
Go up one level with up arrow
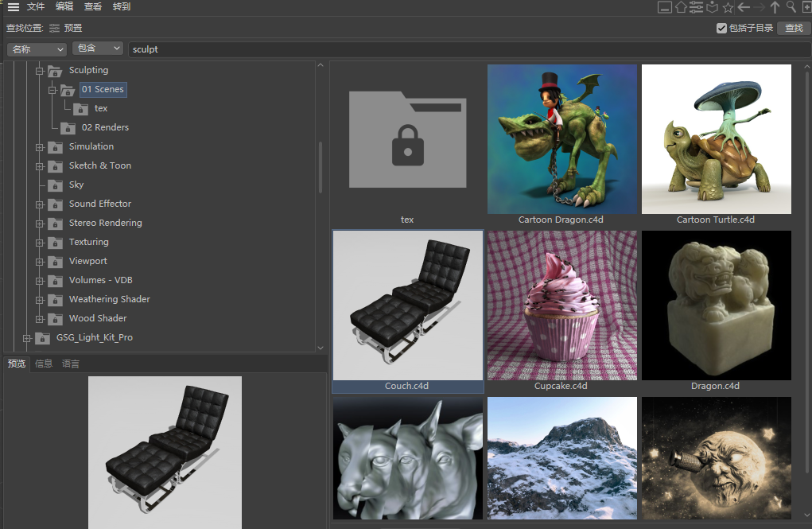[775, 6]
